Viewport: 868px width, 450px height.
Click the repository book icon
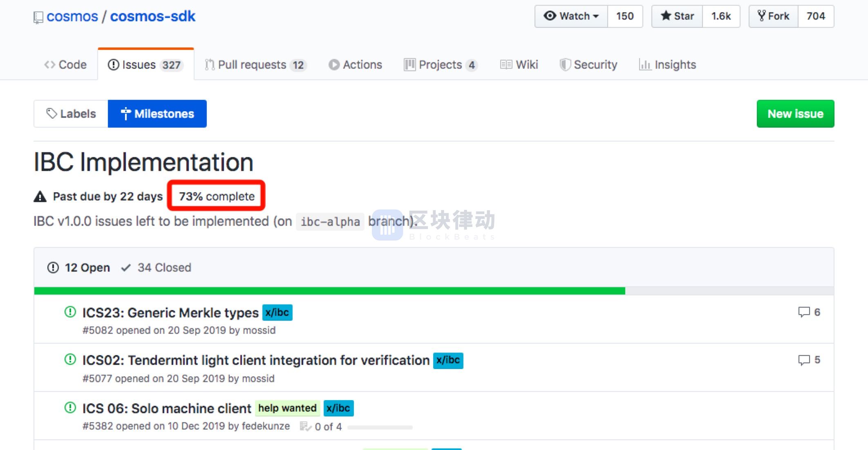tap(38, 18)
